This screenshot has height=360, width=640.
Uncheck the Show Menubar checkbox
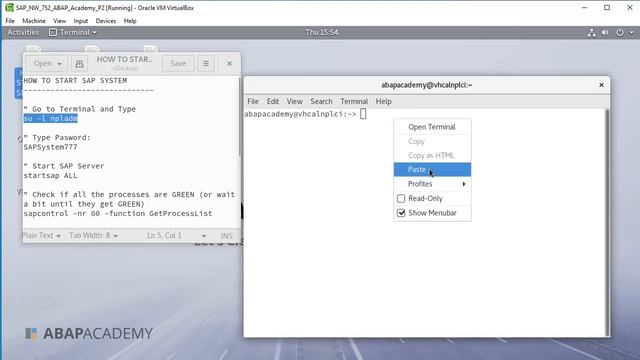tap(401, 213)
